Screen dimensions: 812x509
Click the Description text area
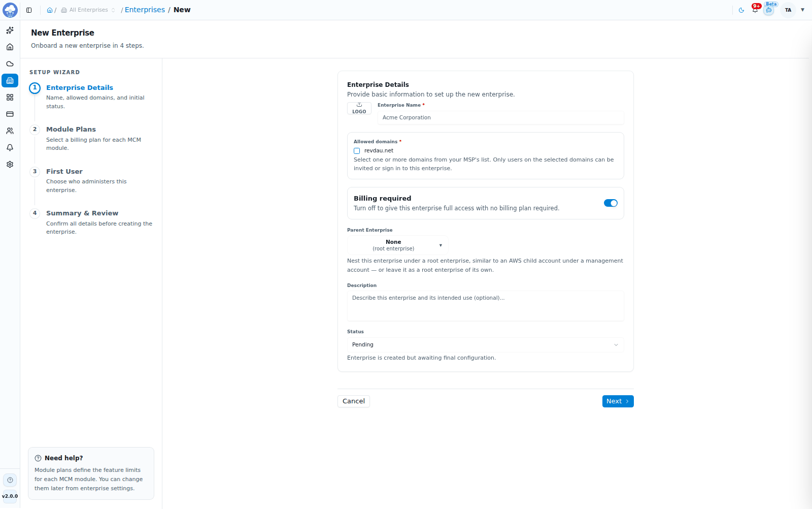(x=485, y=306)
